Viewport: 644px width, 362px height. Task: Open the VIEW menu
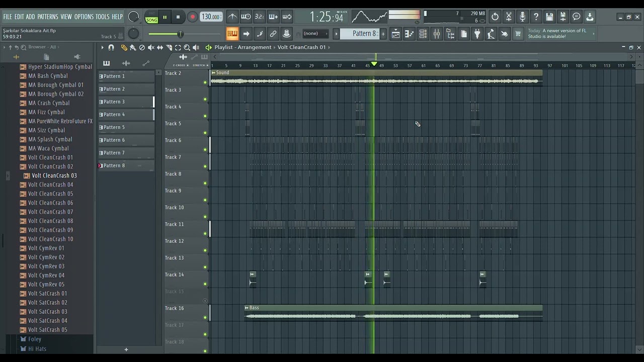tap(66, 17)
